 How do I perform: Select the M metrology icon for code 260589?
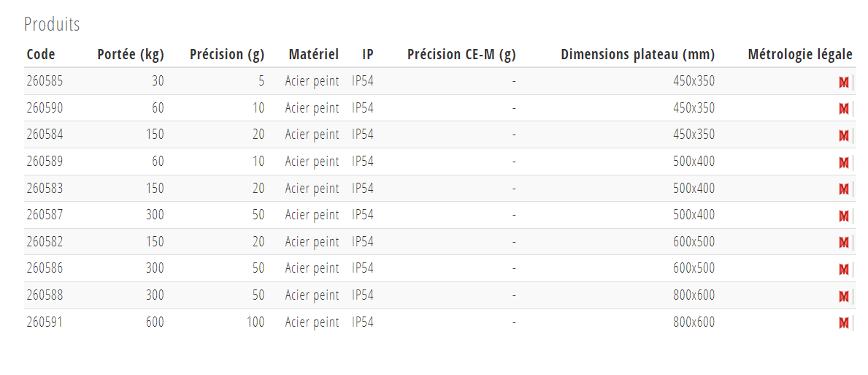point(844,162)
